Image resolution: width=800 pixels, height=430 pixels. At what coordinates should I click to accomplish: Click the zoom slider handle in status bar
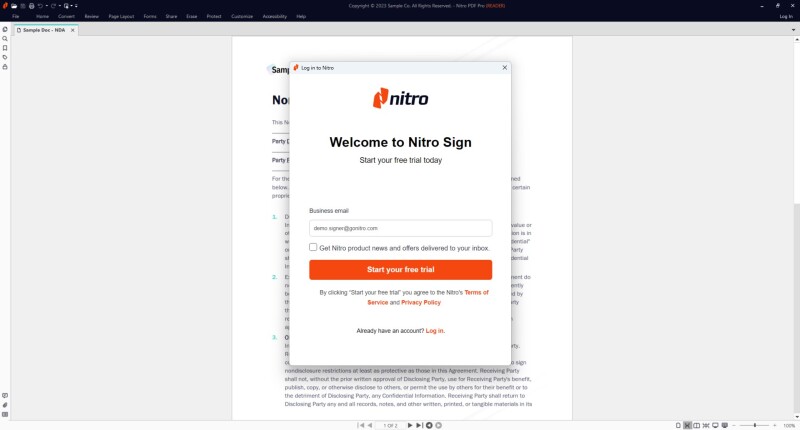click(x=755, y=425)
